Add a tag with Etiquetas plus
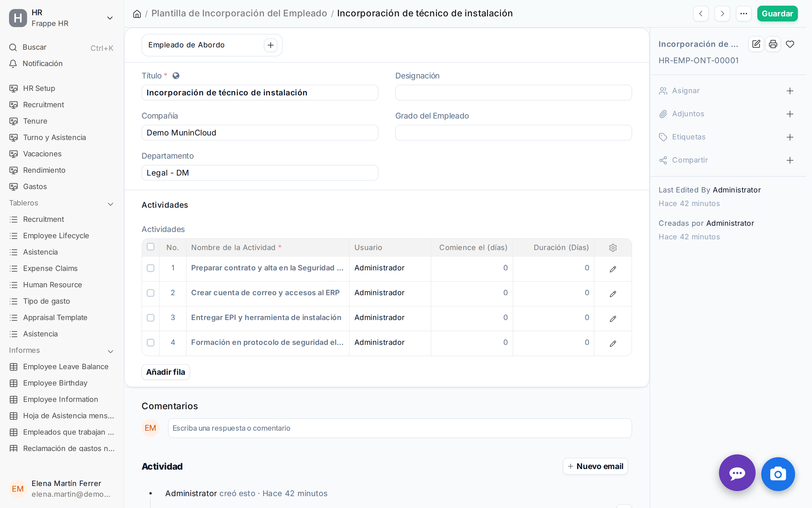This screenshot has width=812, height=508. (790, 137)
